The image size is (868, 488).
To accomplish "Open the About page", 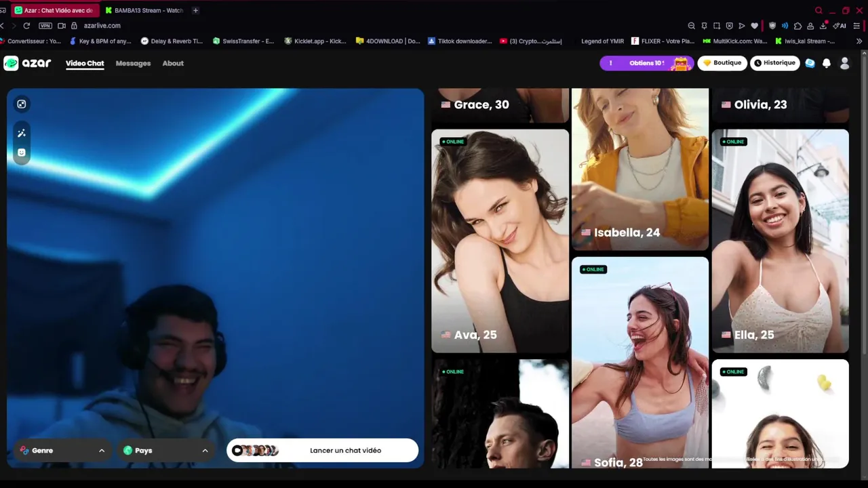I will coord(173,63).
